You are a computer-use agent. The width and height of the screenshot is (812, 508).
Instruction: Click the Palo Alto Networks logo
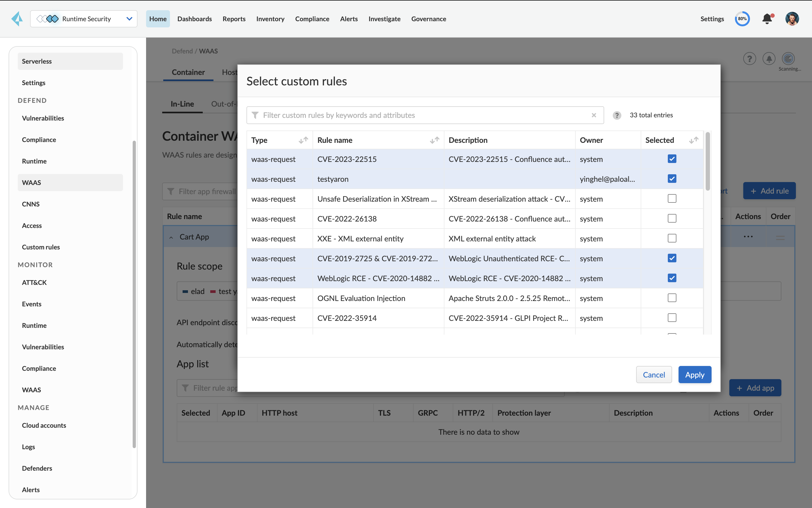click(x=17, y=19)
